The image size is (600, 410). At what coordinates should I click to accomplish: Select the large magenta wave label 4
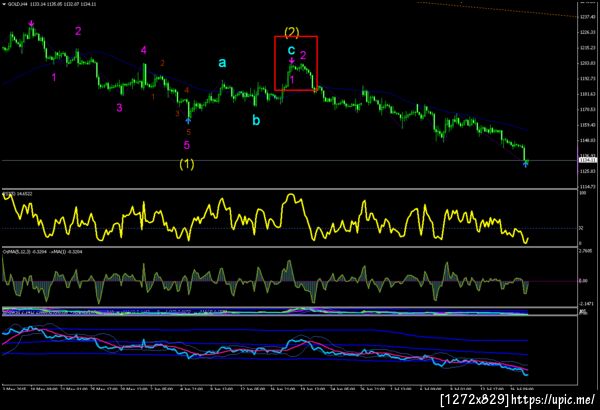click(x=143, y=50)
